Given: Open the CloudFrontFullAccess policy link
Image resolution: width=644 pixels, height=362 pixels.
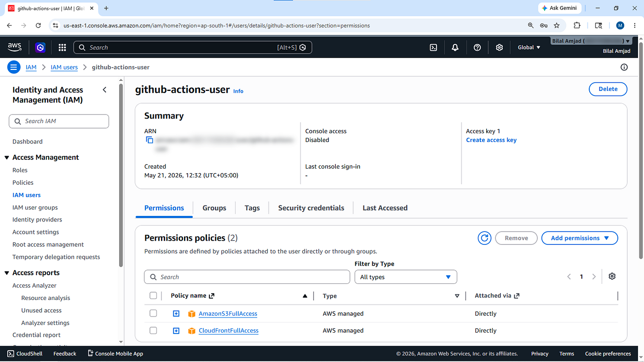Looking at the screenshot, I should (x=229, y=331).
